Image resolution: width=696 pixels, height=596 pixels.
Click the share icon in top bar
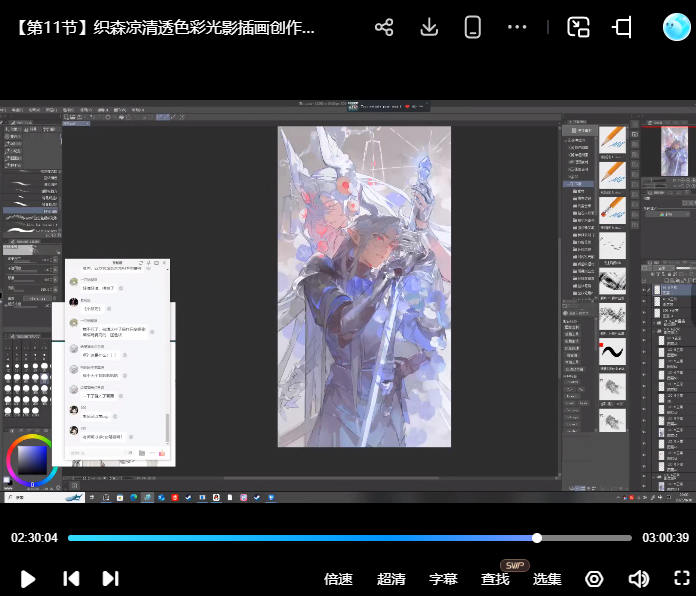[384, 27]
